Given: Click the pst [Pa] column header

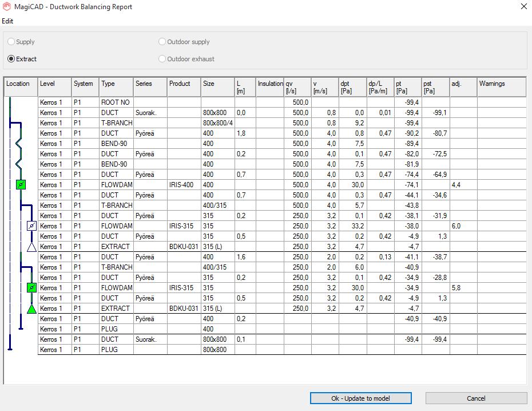Looking at the screenshot, I should 436,87.
